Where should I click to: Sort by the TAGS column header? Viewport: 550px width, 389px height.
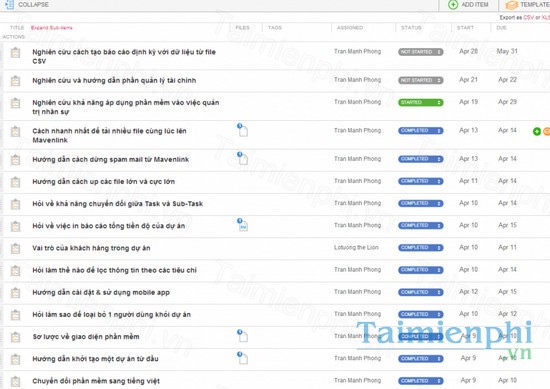[275, 28]
